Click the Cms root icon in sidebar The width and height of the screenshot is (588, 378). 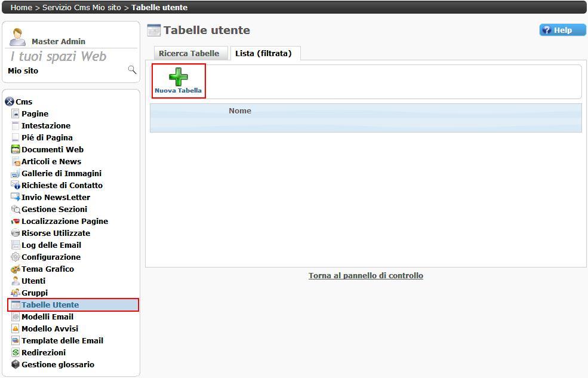[x=9, y=102]
